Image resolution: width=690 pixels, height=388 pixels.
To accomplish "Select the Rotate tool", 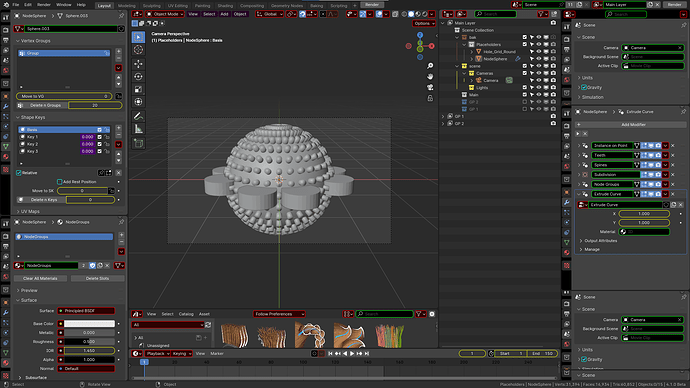I will click(x=138, y=77).
